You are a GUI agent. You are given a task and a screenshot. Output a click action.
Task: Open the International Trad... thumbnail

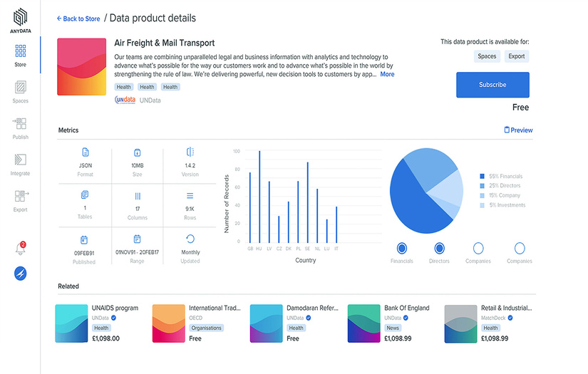click(169, 323)
